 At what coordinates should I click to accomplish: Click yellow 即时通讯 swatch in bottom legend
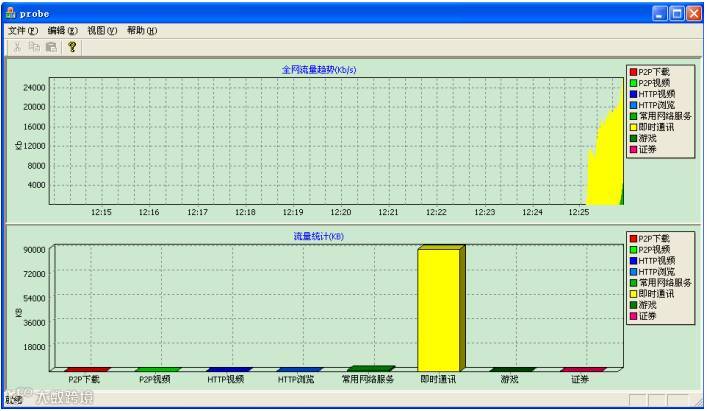click(633, 294)
